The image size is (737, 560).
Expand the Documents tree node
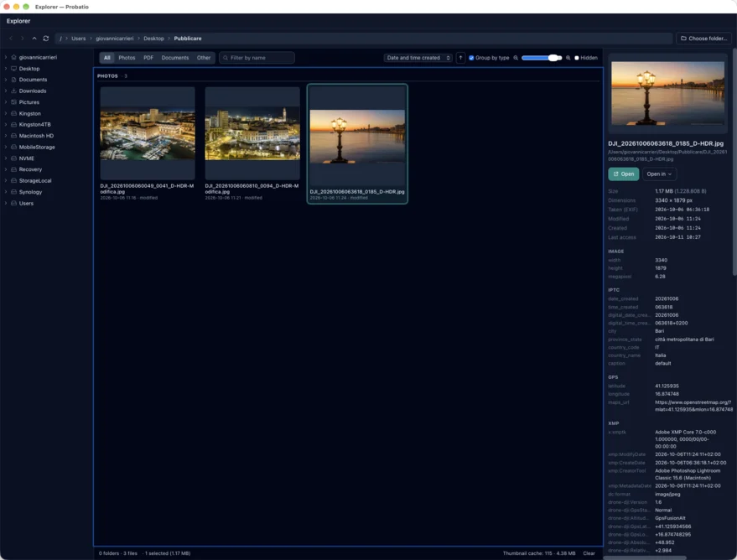(x=6, y=80)
